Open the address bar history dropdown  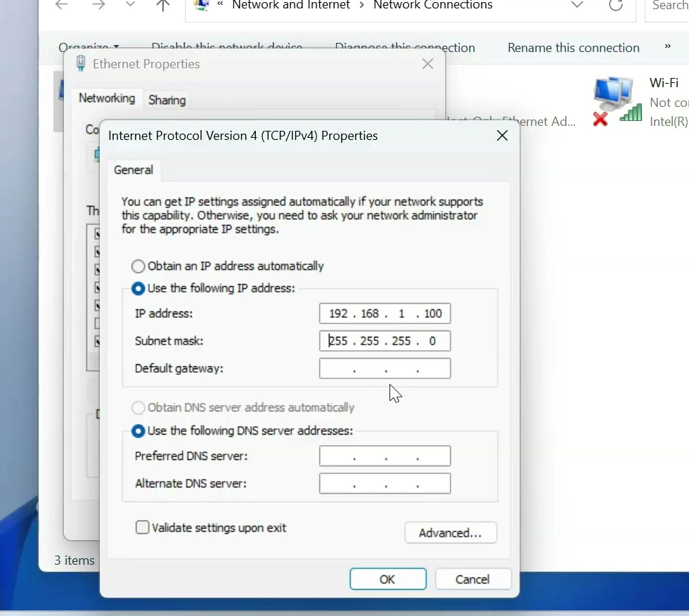[x=577, y=5]
